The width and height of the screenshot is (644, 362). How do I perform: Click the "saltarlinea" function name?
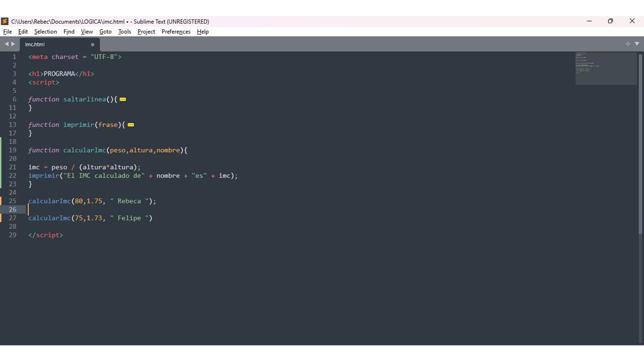(85, 100)
